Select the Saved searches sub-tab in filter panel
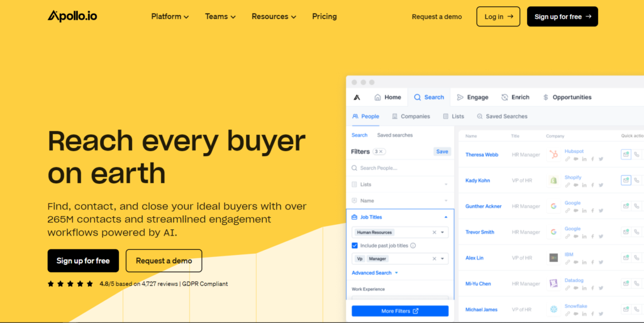 point(395,135)
